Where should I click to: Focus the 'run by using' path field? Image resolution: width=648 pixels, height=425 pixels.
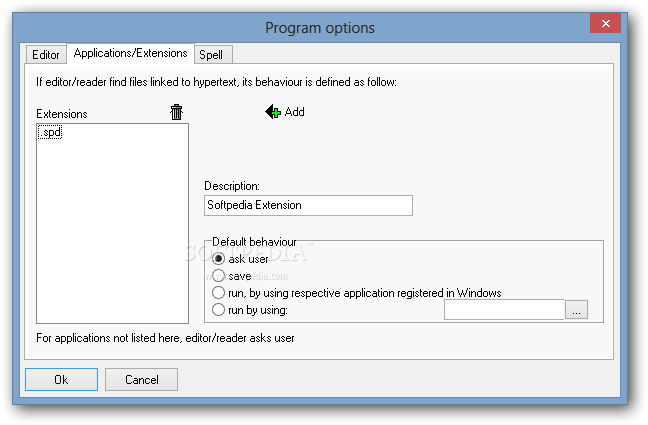pyautogui.click(x=504, y=310)
